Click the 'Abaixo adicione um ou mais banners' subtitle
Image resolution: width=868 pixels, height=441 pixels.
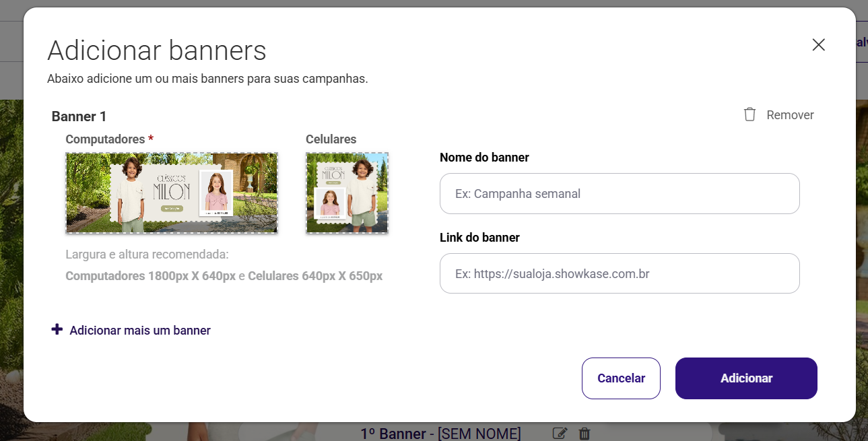tap(207, 79)
